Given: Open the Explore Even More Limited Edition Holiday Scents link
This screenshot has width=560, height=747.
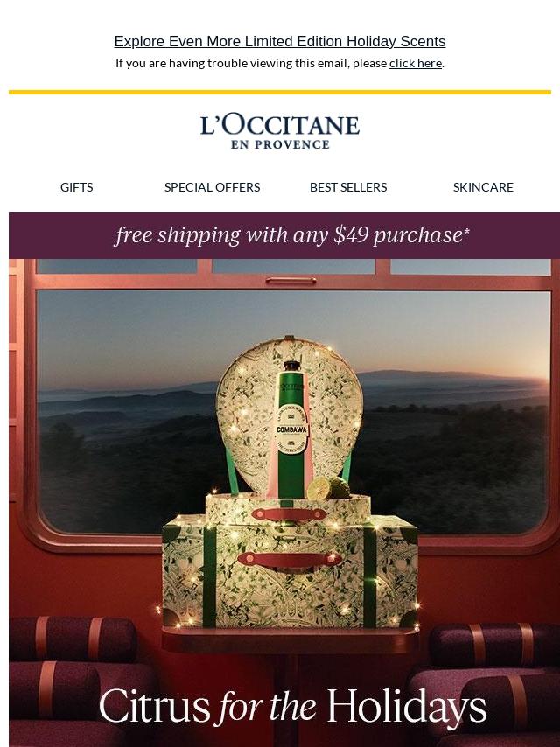Looking at the screenshot, I should 280,41.
